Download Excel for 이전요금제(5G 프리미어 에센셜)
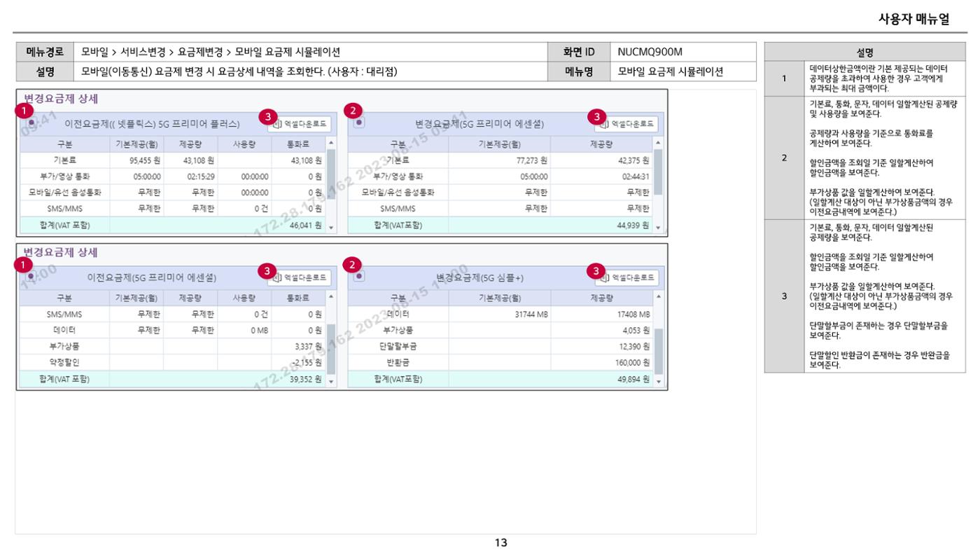 pyautogui.click(x=300, y=277)
